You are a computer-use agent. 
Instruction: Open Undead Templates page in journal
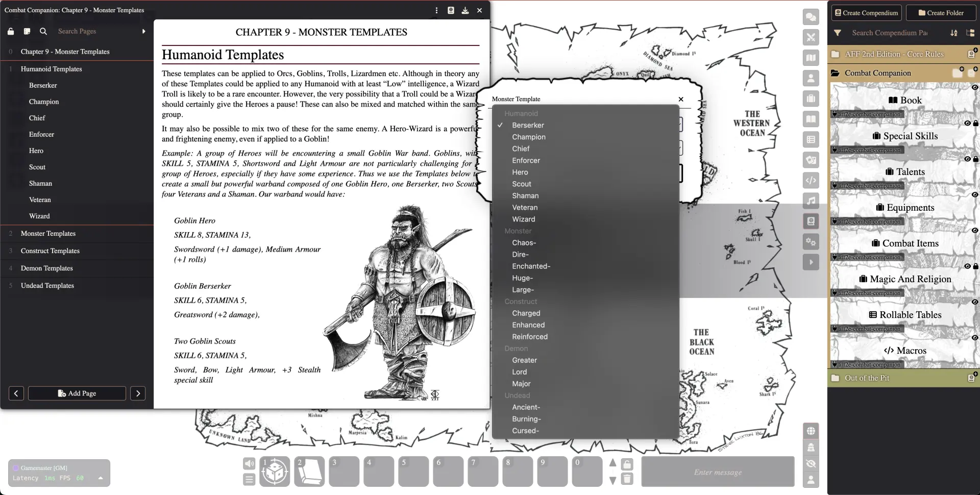click(47, 286)
